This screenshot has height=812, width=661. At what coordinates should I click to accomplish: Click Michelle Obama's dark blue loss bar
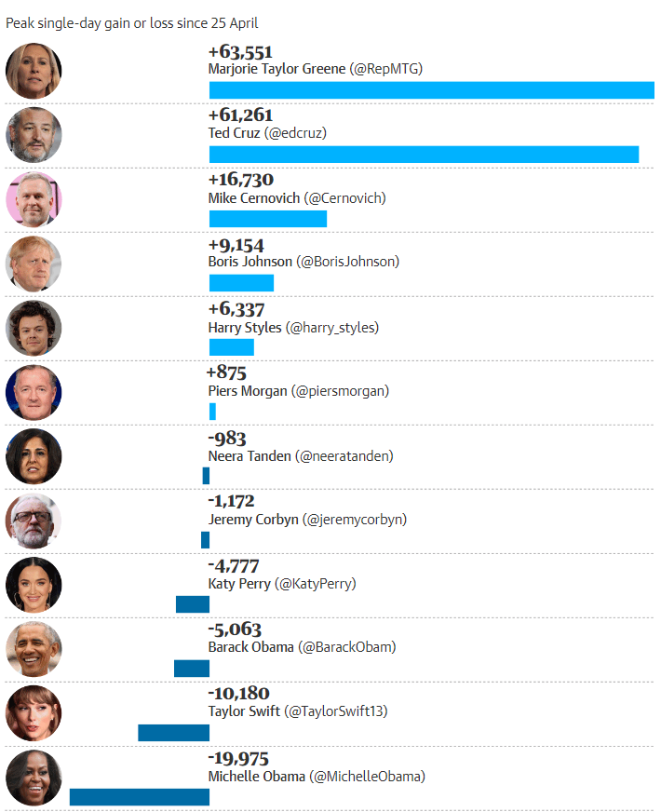click(140, 797)
